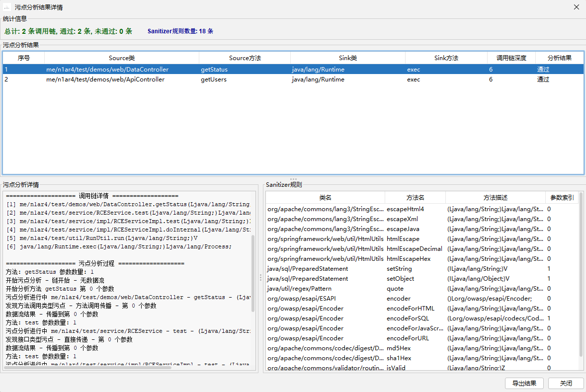Viewport: 586px width, 392px height.
Task: Click the vertical divider between details and Sanitizer panels
Action: pyautogui.click(x=260, y=277)
